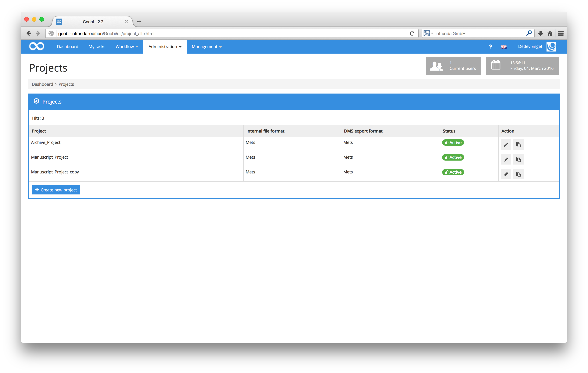
Task: Click the Current users info box
Action: tap(453, 66)
